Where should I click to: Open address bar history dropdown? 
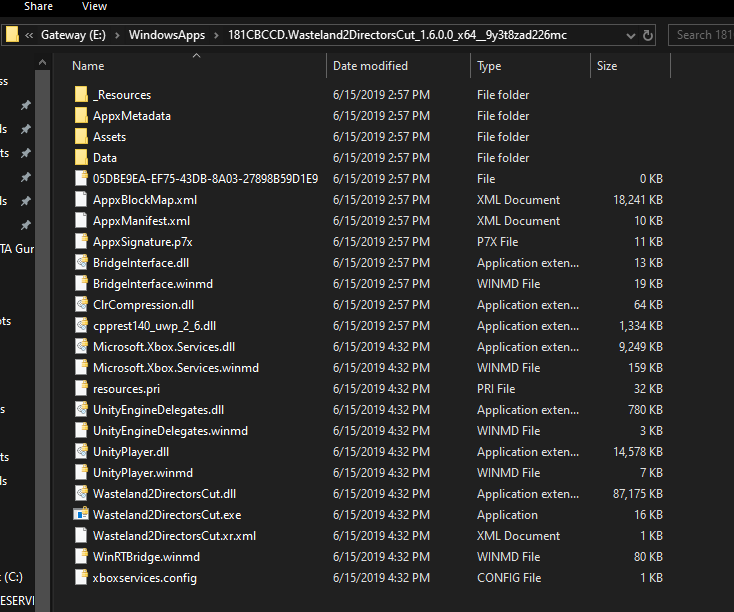[631, 36]
